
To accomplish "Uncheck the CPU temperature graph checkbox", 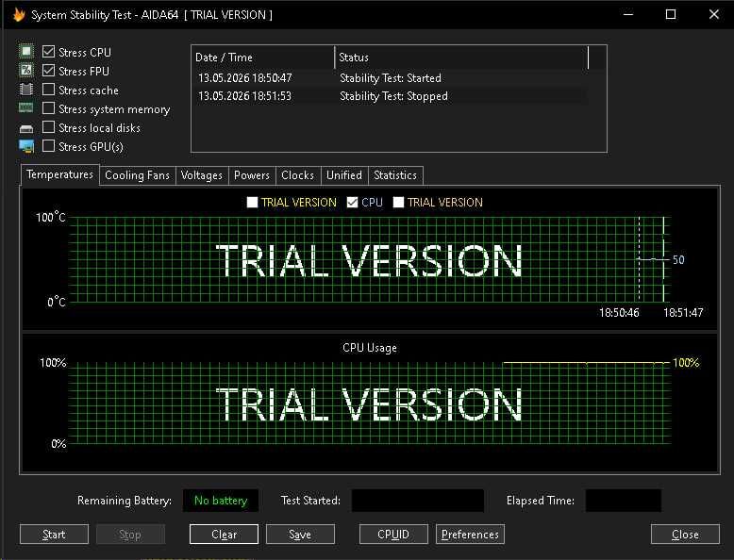I will pos(352,202).
